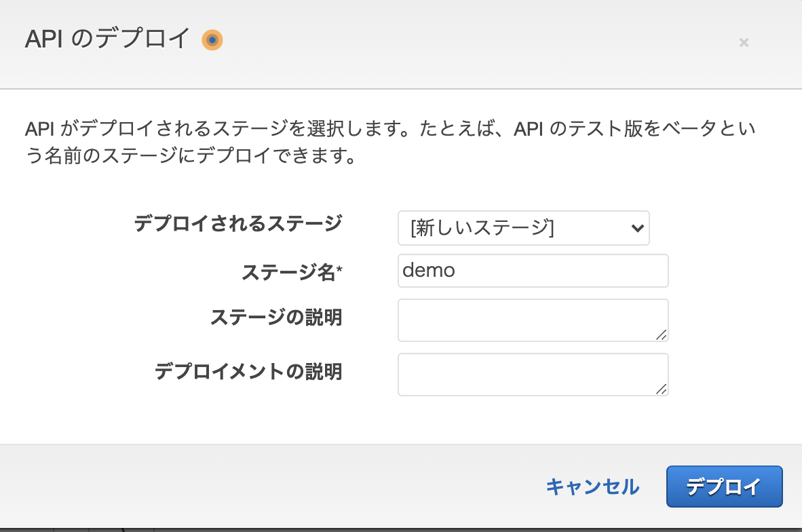Select the キャンセル link

[x=592, y=487]
